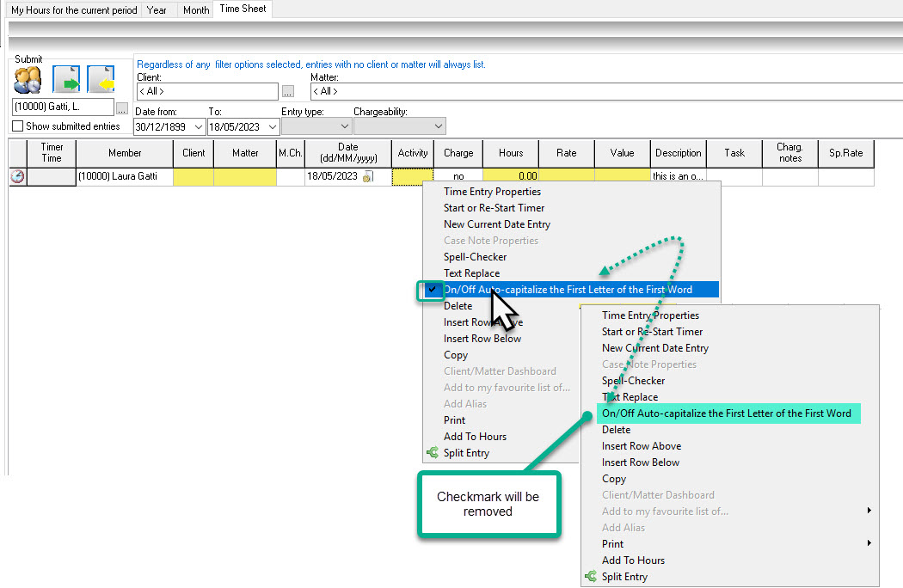Click the Matter filter field showing < All >

[606, 91]
